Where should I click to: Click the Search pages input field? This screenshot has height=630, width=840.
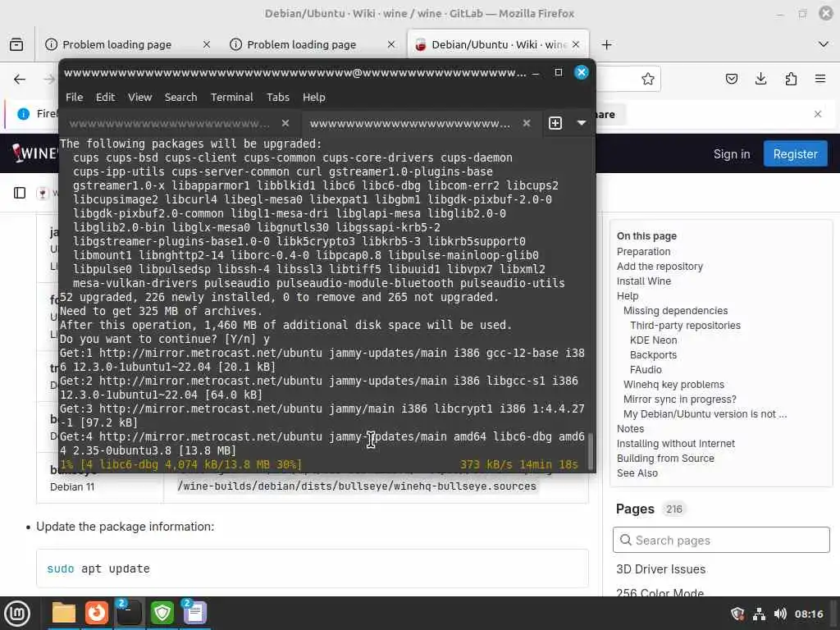[721, 540]
